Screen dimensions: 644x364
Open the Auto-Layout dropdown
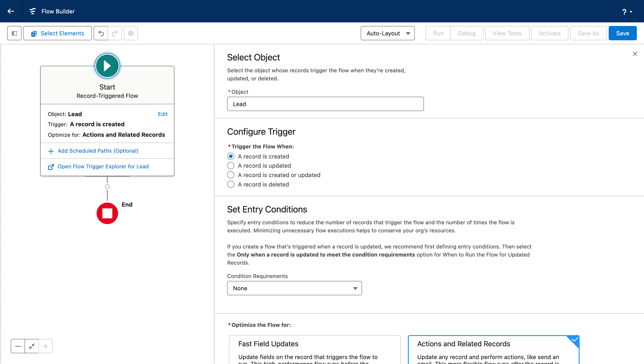pos(387,33)
